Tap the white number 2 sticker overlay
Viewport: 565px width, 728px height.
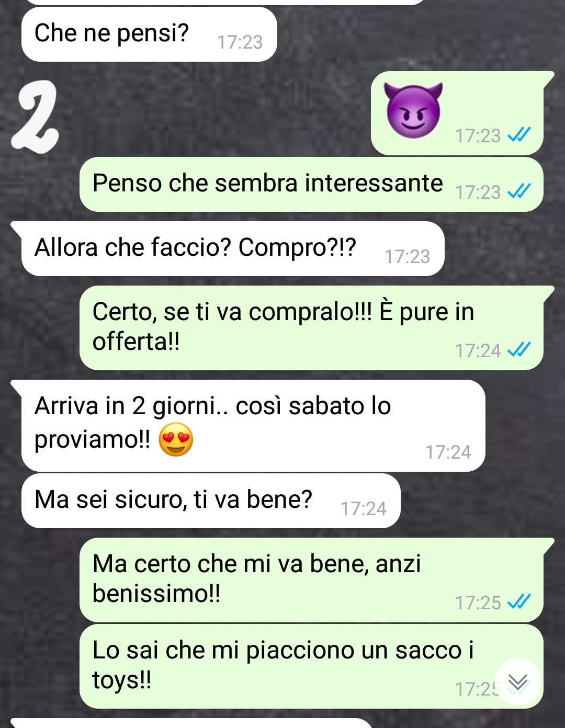coord(35,117)
